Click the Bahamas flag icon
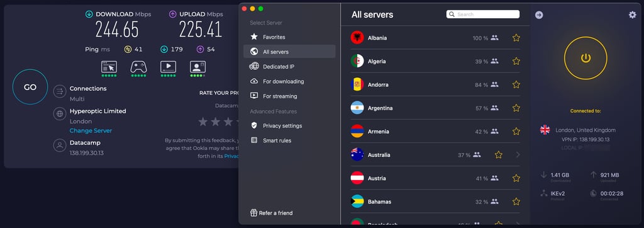Viewport: 644px width, 228px height. [x=357, y=202]
